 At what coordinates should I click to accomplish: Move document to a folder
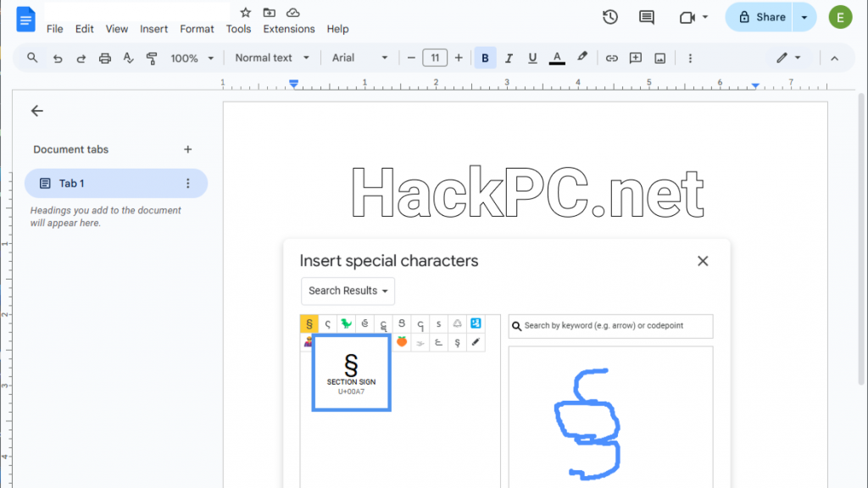point(269,12)
